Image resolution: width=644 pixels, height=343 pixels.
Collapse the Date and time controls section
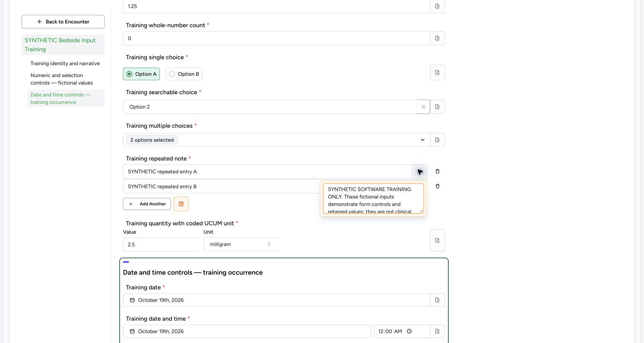pyautogui.click(x=126, y=262)
